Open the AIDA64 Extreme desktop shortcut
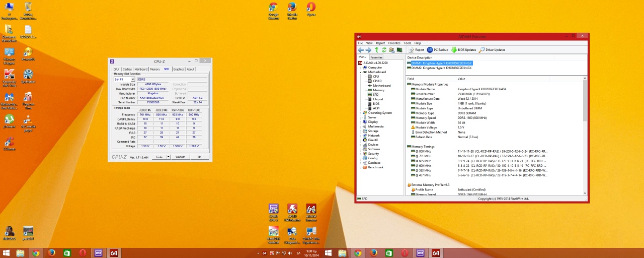Image resolution: width=644 pixels, height=258 pixels. pos(311,213)
